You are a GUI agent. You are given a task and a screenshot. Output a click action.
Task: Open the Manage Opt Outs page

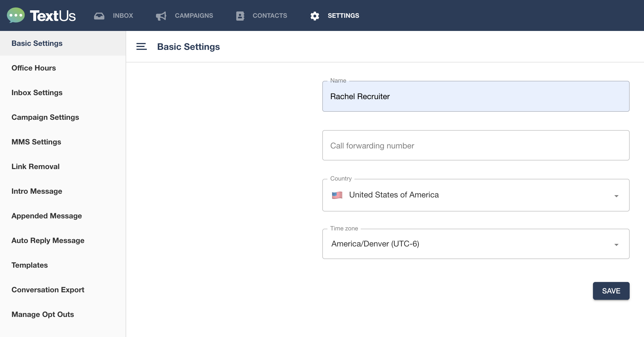tap(42, 314)
